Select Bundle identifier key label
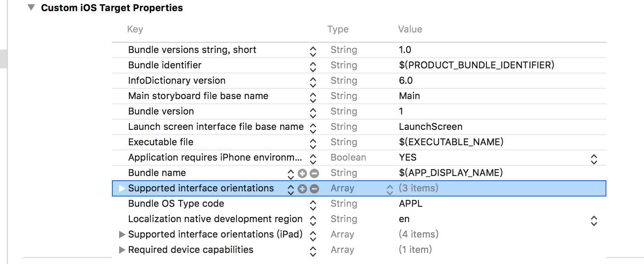 165,65
